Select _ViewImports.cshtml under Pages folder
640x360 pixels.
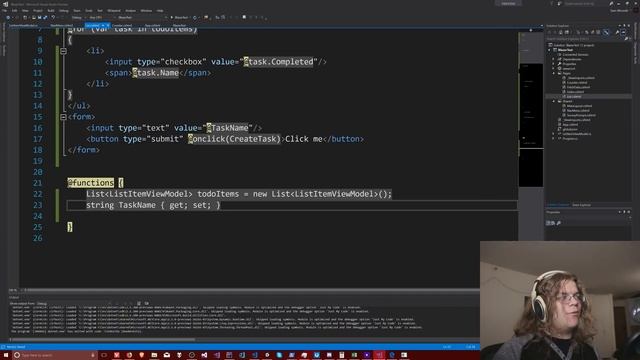coord(580,78)
